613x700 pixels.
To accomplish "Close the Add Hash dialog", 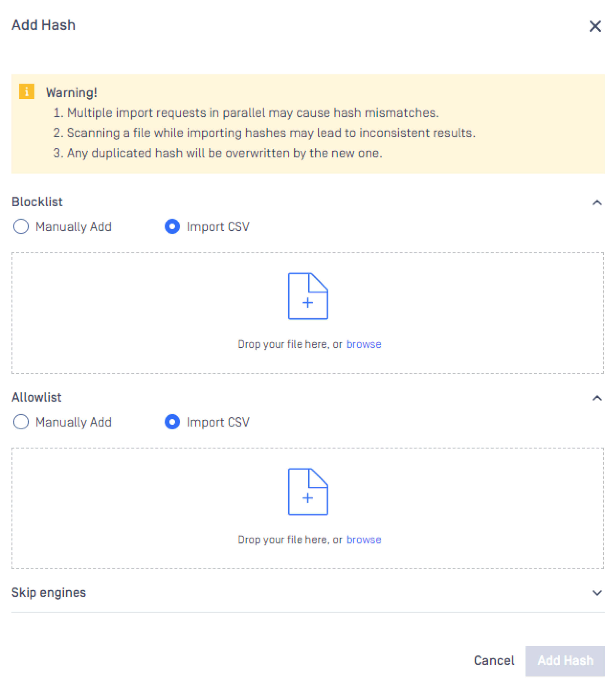I will click(x=595, y=26).
